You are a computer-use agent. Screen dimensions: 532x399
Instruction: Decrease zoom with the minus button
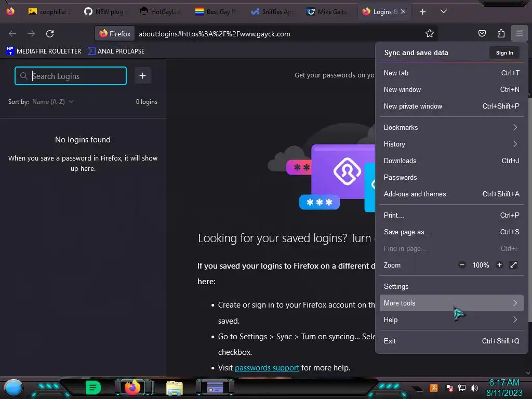462,265
